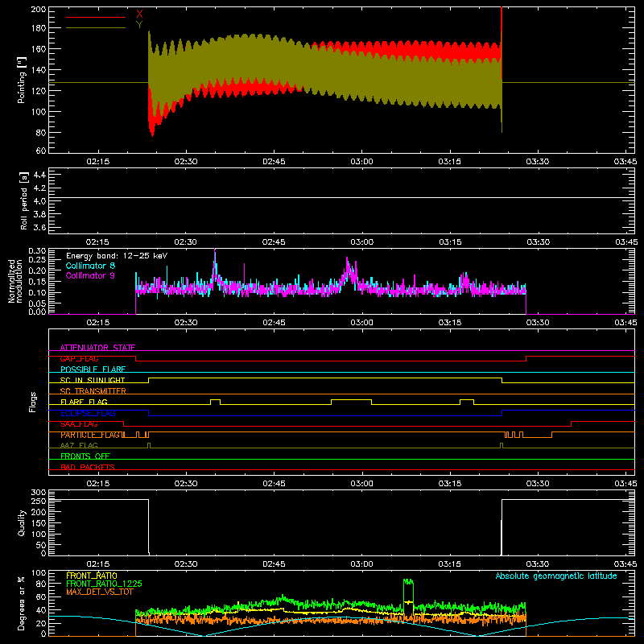Click the BAD_PACKETS label
The width and height of the screenshot is (644, 644).
88,467
